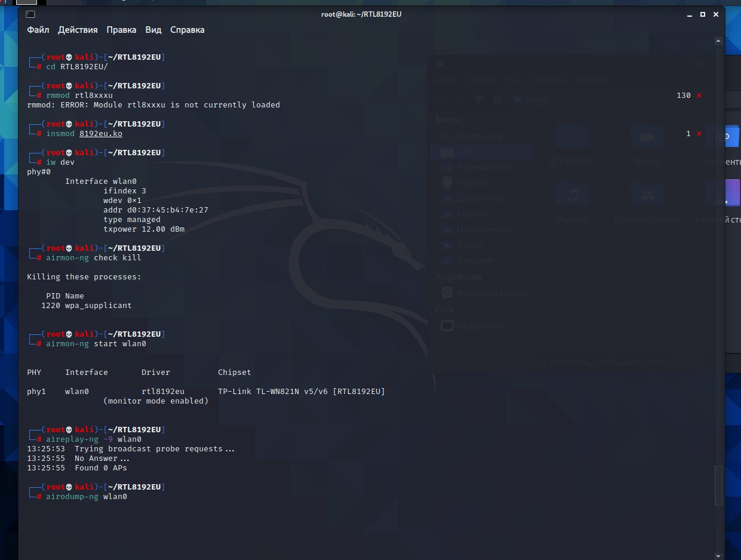Close the root@kali terminal window

pyautogui.click(x=715, y=14)
